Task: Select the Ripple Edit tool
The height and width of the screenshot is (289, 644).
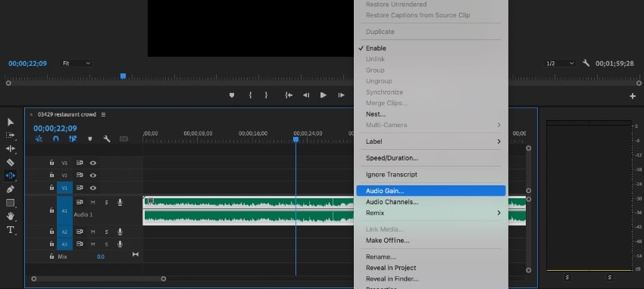Action: [11, 149]
